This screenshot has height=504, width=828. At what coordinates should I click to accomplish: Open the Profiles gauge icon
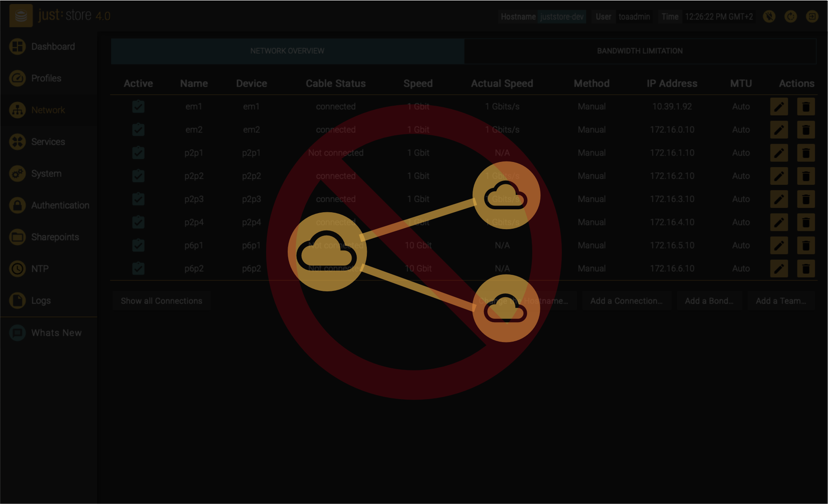(x=17, y=78)
